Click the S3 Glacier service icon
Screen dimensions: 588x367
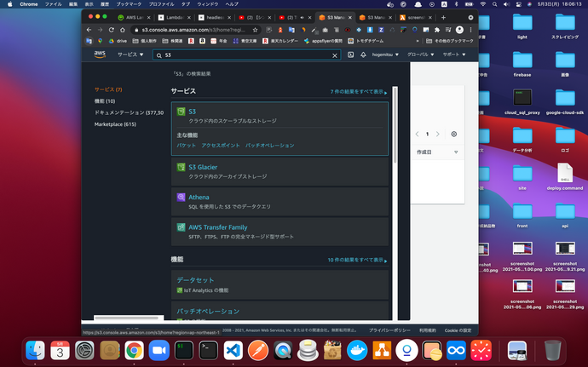click(182, 167)
